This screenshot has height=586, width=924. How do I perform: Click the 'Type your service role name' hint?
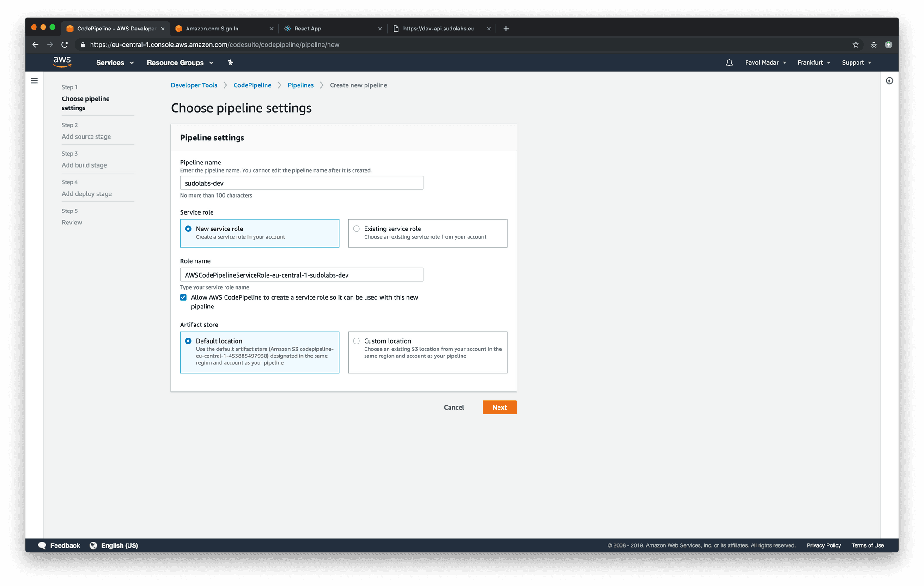[214, 287]
